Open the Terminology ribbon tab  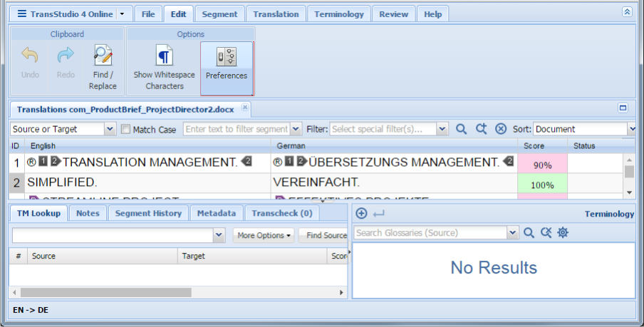click(339, 14)
